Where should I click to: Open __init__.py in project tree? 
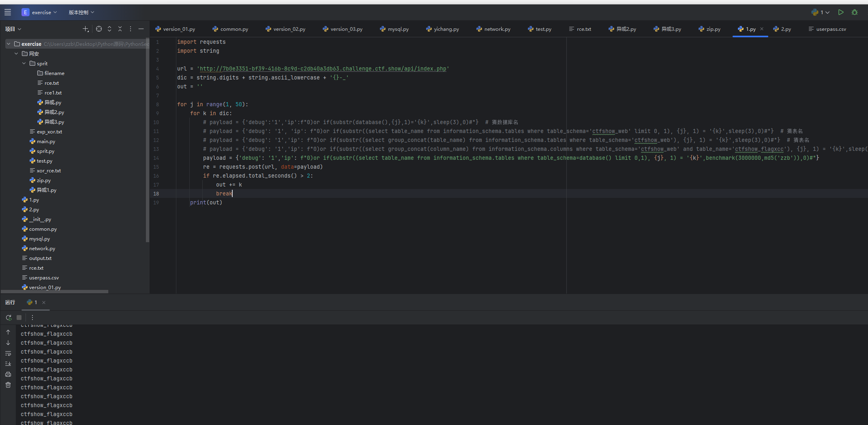click(36, 219)
